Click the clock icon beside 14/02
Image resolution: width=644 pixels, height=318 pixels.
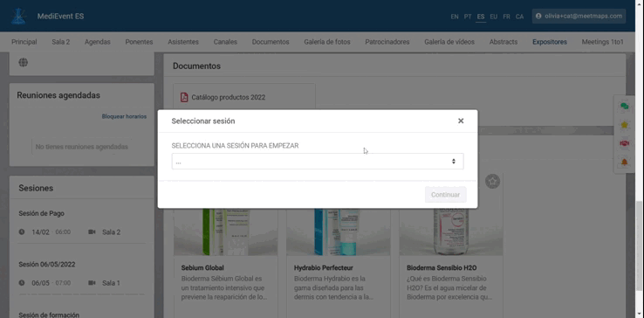coord(22,232)
